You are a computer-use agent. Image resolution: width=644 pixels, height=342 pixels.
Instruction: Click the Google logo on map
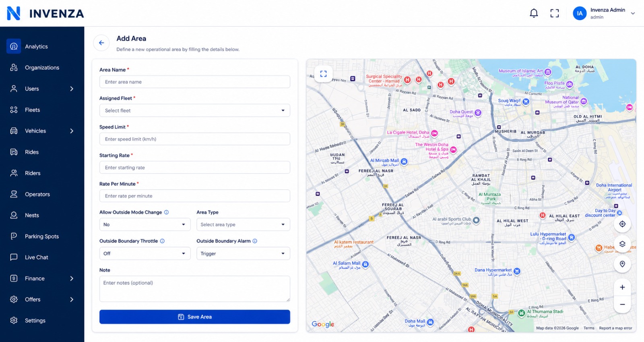[x=323, y=324]
